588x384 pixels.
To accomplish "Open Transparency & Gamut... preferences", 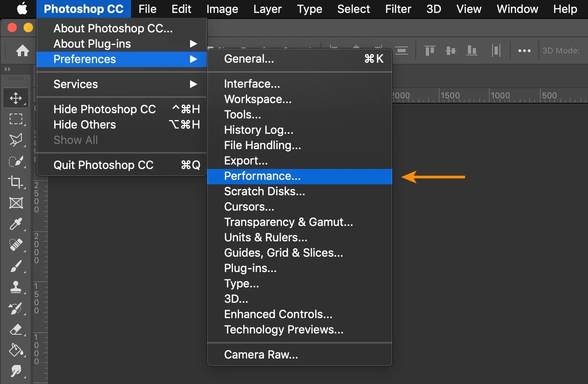I will (x=300, y=222).
